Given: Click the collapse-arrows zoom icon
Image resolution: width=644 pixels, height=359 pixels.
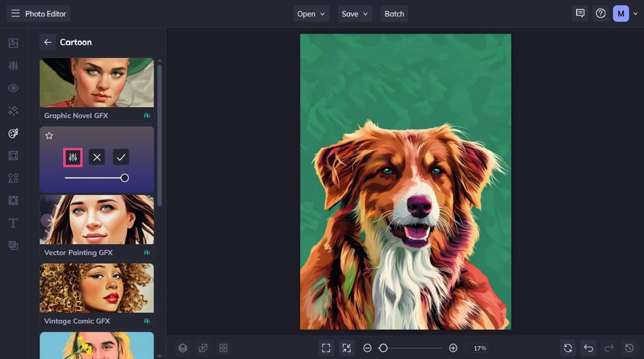Looking at the screenshot, I should (x=347, y=348).
